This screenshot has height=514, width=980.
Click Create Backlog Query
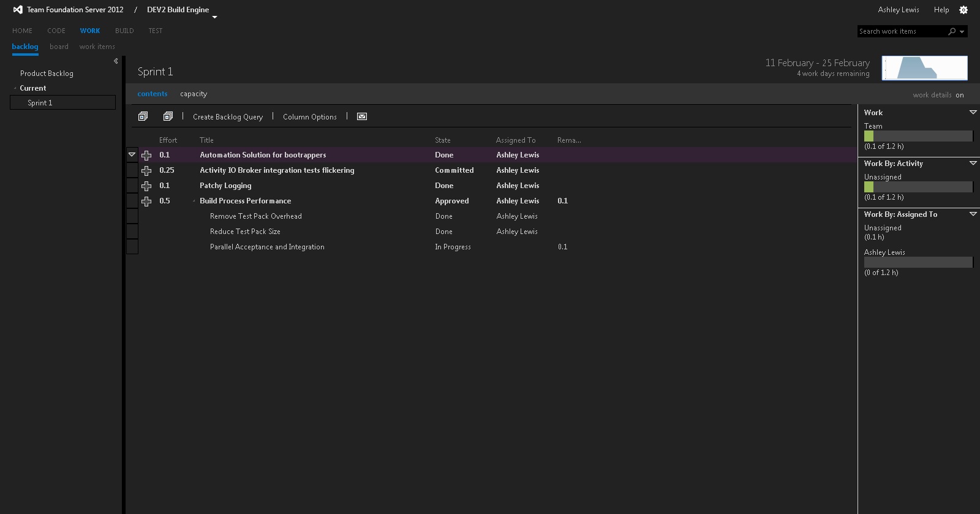pyautogui.click(x=228, y=117)
